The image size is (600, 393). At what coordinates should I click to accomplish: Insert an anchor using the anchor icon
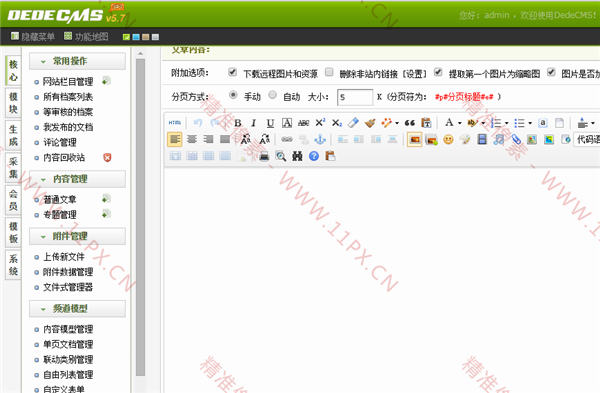320,140
